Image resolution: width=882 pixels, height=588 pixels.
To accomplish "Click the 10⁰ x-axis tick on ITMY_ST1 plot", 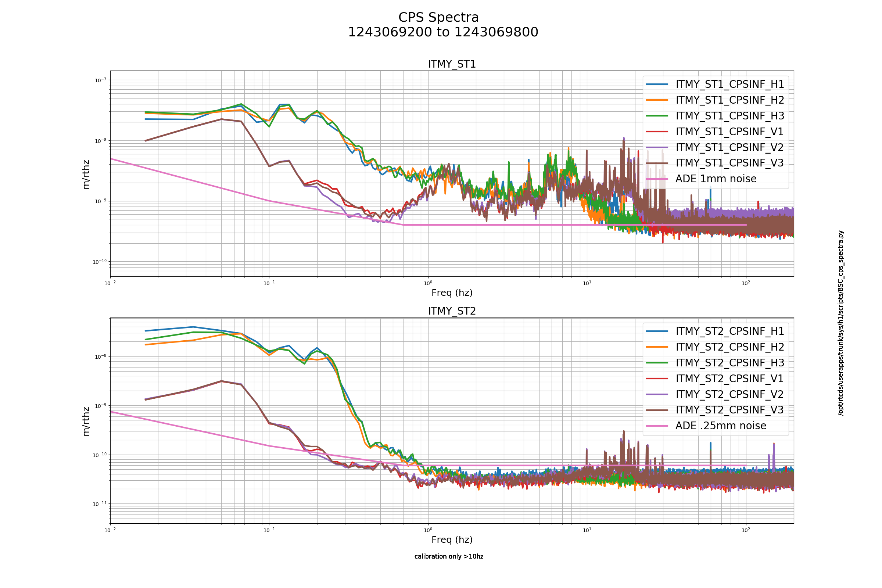I will point(428,283).
